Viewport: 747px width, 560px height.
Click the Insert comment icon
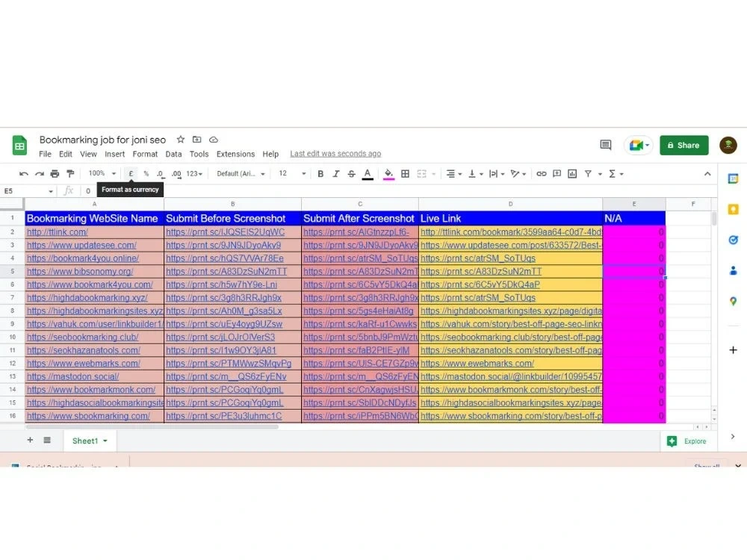(557, 174)
